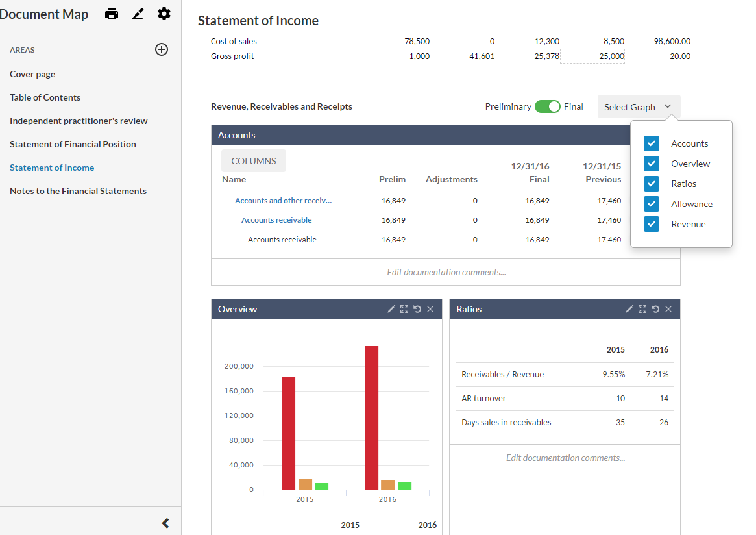
Task: Click Edit documentation comments under Ratios
Action: [x=565, y=457]
